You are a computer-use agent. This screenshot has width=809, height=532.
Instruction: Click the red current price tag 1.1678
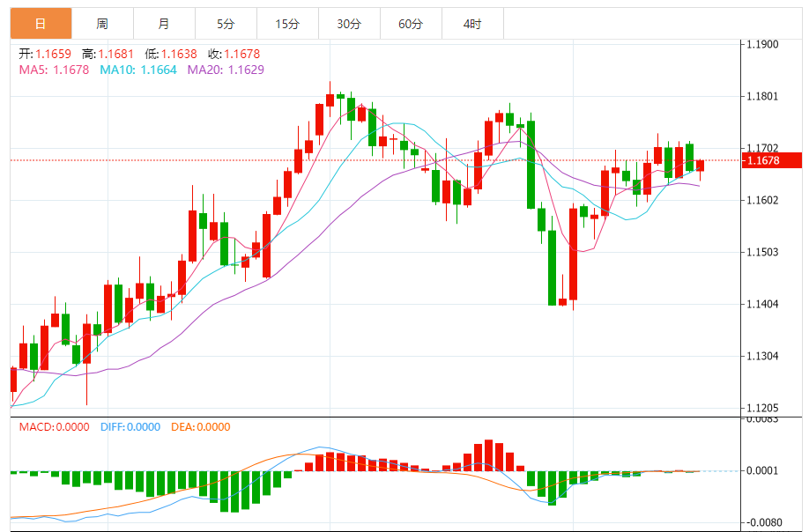click(772, 160)
